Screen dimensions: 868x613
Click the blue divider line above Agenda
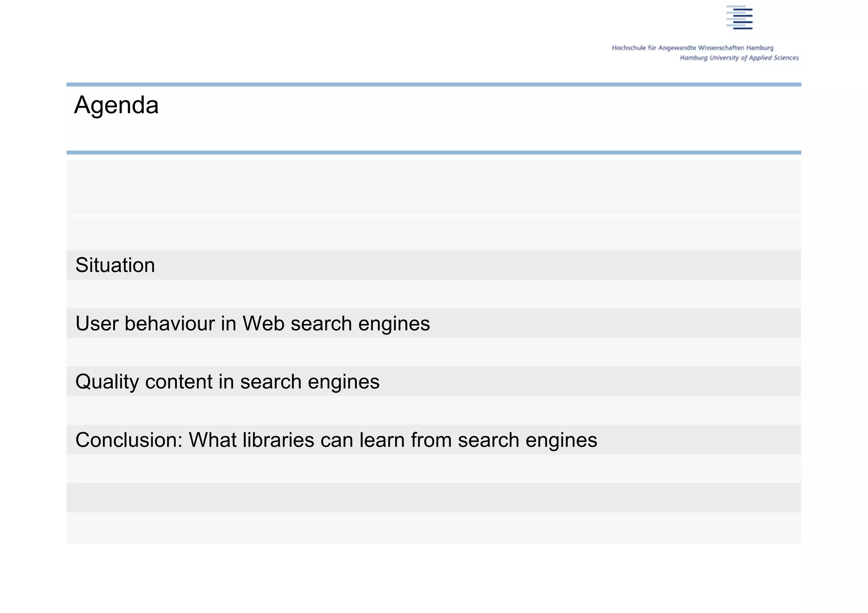[434, 85]
